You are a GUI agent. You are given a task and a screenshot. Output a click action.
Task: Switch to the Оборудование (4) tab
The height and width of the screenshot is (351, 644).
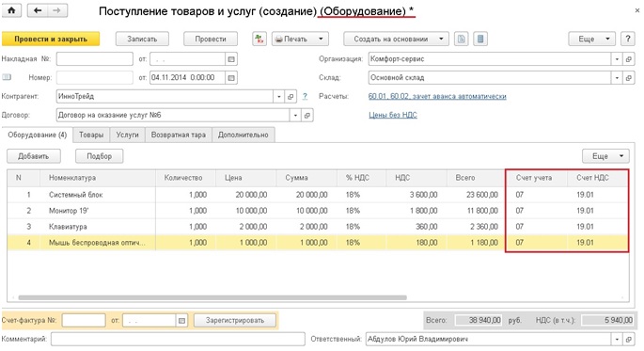tap(38, 135)
